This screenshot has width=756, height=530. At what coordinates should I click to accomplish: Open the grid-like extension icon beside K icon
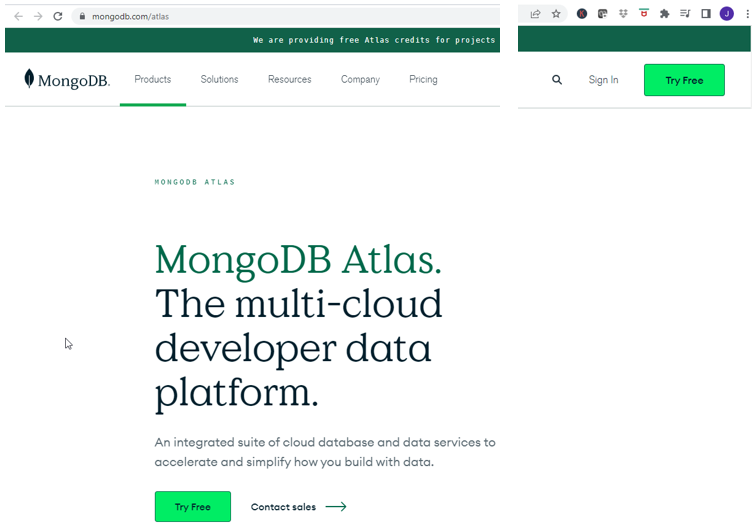pyautogui.click(x=603, y=14)
